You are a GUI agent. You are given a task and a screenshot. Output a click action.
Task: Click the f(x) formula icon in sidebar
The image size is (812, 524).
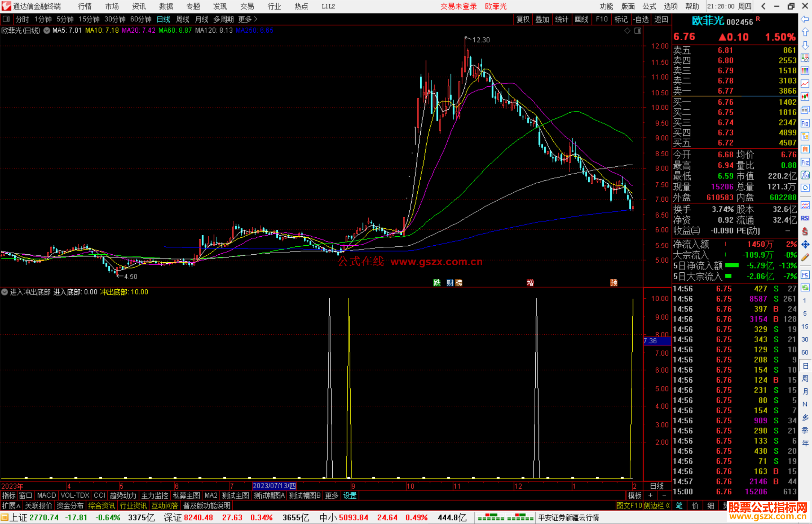pos(805,175)
